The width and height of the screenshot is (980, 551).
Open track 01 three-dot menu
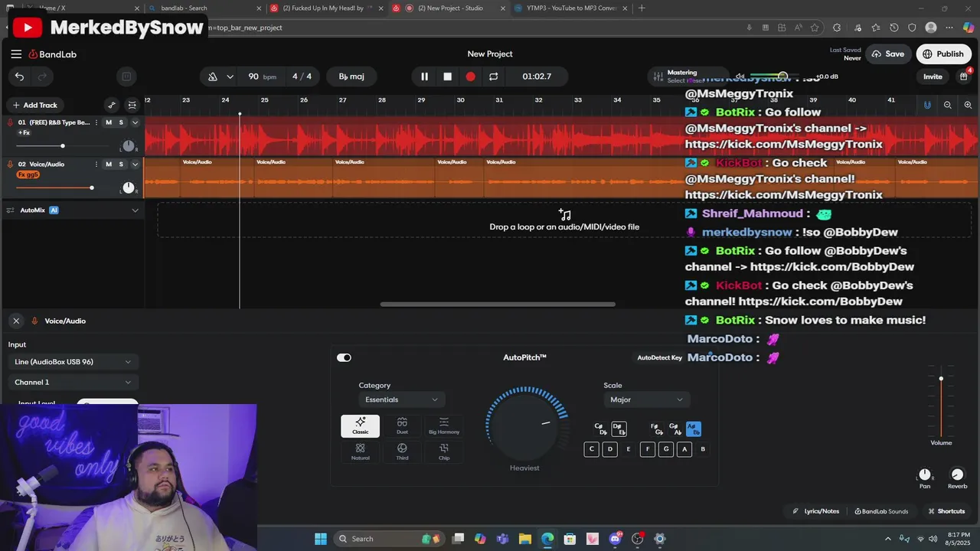96,122
